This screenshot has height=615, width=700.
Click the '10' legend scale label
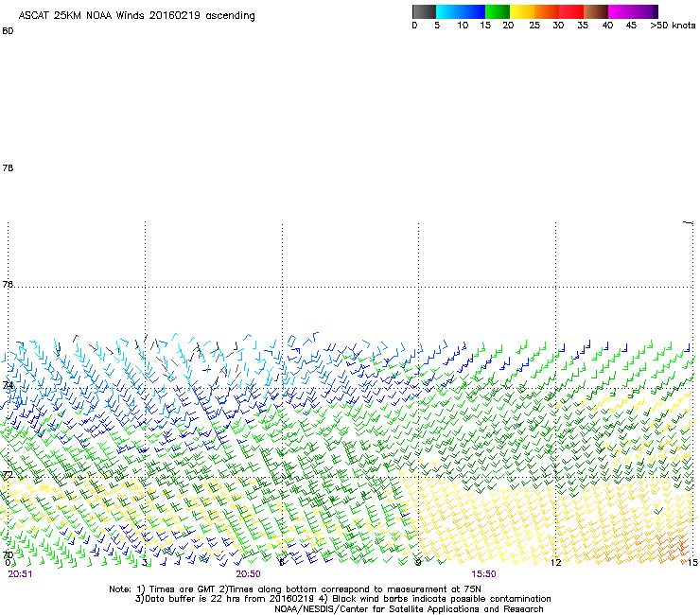(463, 26)
